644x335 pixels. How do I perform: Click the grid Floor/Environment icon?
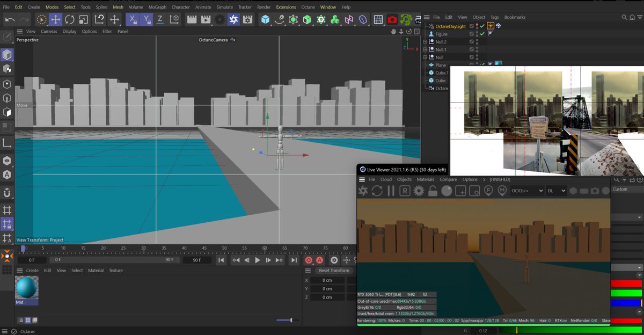pyautogui.click(x=378, y=19)
